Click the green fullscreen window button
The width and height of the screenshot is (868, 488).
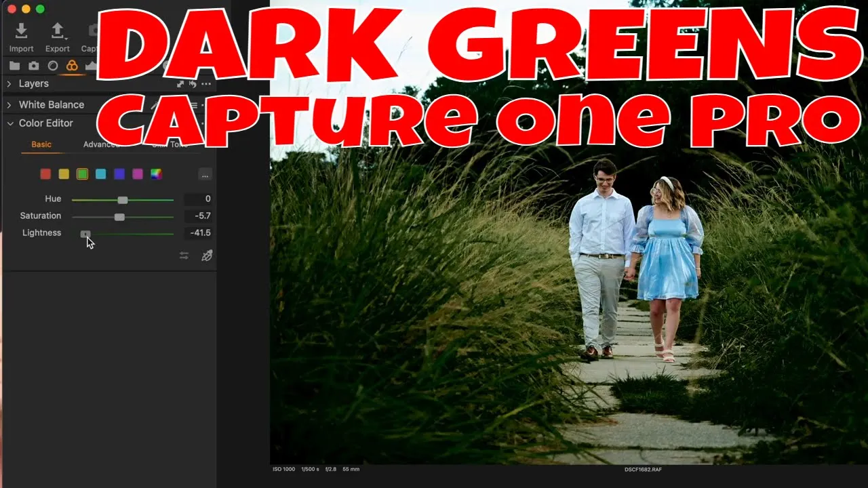pyautogui.click(x=40, y=9)
